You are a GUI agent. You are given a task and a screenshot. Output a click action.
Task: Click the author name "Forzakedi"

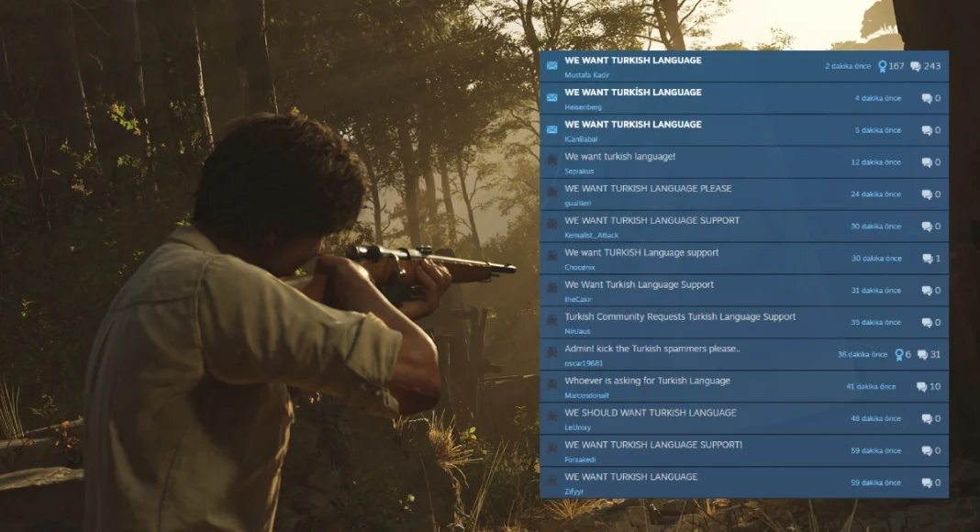tap(580, 460)
